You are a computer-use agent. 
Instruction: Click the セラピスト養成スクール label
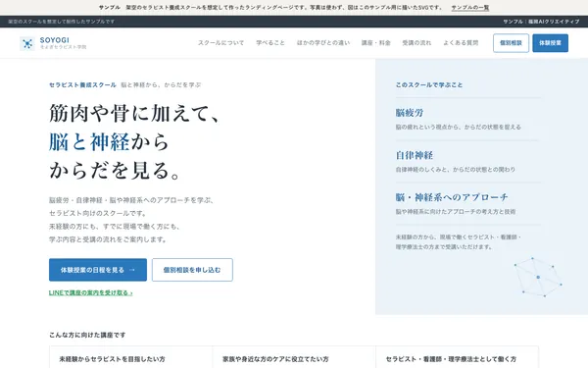pyautogui.click(x=82, y=84)
